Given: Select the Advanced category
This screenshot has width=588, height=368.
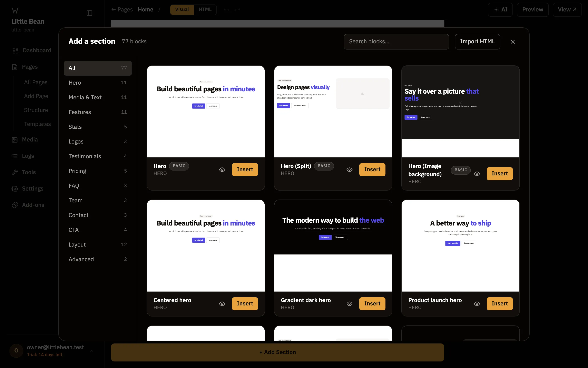Looking at the screenshot, I should (98, 259).
